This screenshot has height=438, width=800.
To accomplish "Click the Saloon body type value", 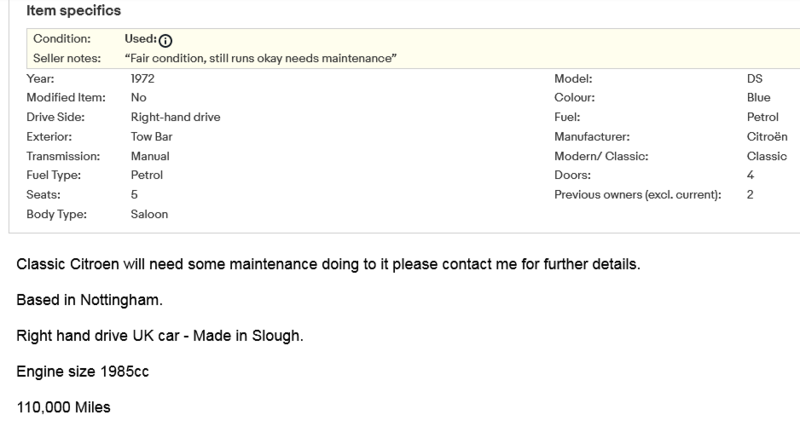I will click(150, 214).
